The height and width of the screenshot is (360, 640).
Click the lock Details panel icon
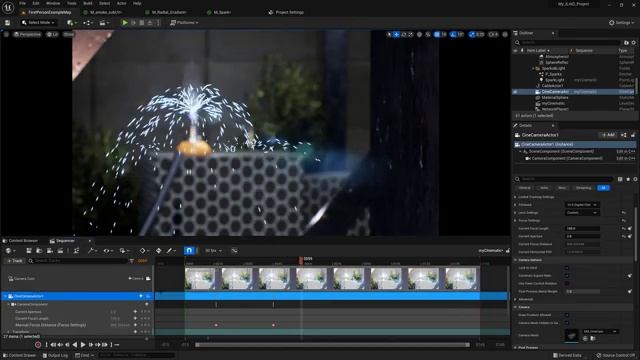[x=633, y=135]
